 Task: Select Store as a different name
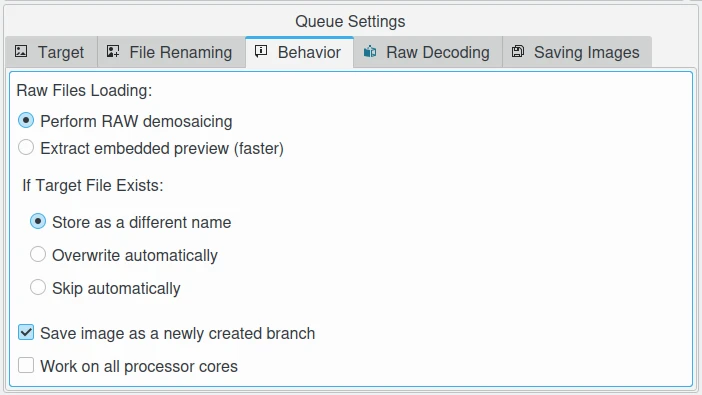(x=130, y=222)
